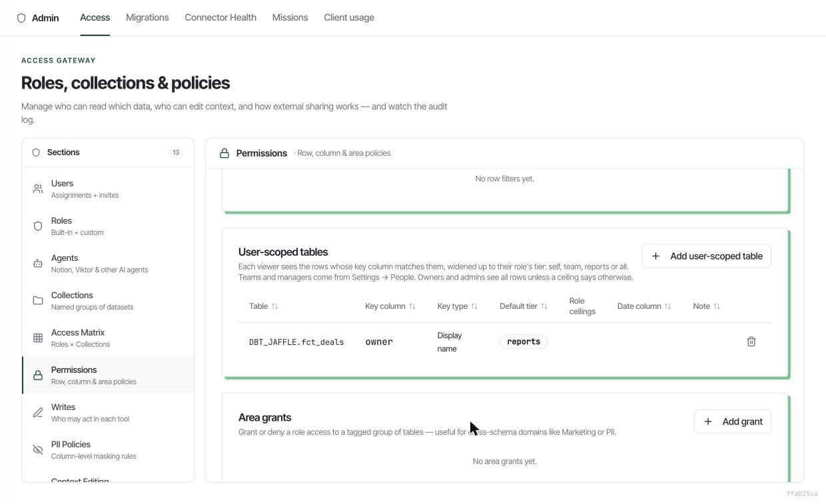Click the Collections folder icon
The height and width of the screenshot is (504, 826).
38,301
